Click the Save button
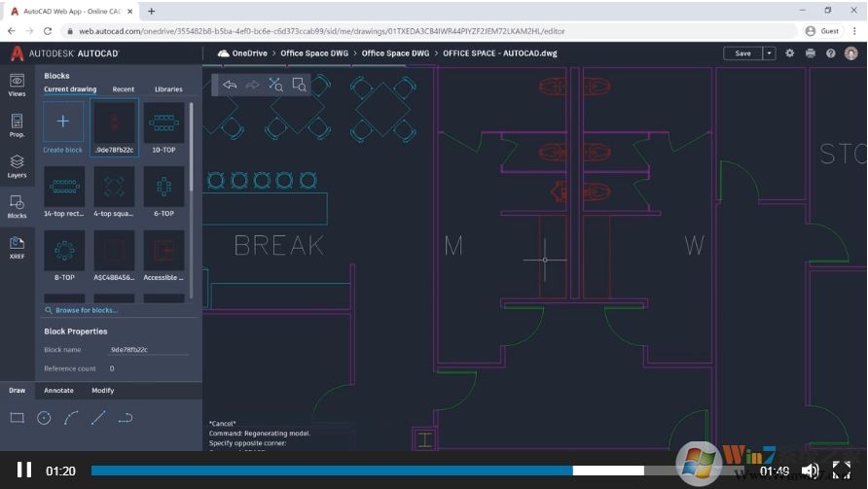The width and height of the screenshot is (868, 489). [742, 53]
